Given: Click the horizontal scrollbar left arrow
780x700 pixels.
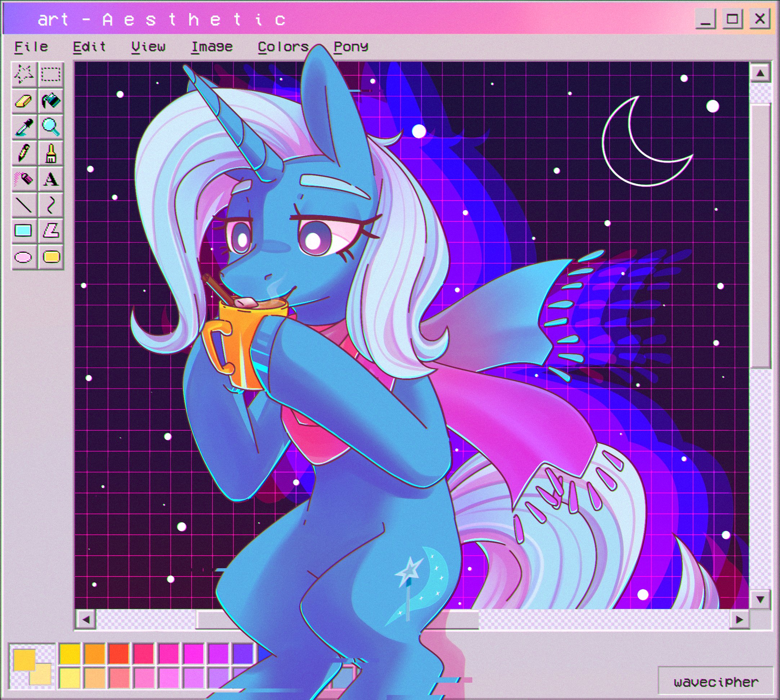Looking at the screenshot, I should coord(85,620).
